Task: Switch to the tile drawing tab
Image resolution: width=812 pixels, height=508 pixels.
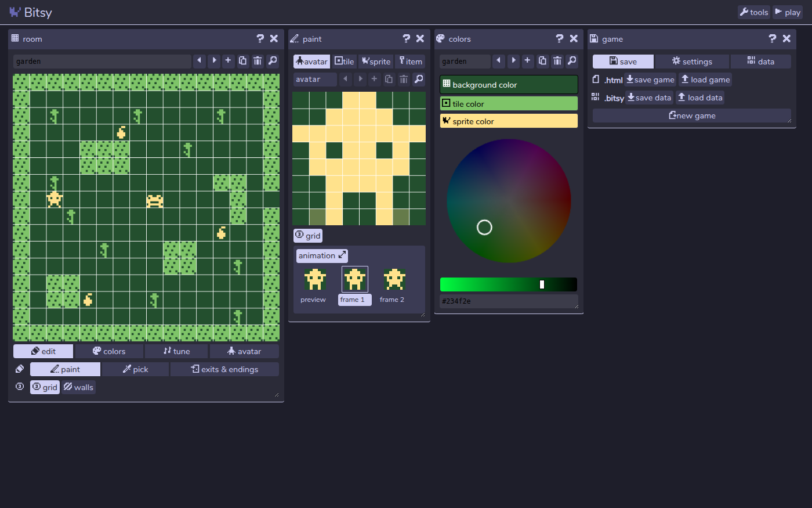Action: point(345,62)
